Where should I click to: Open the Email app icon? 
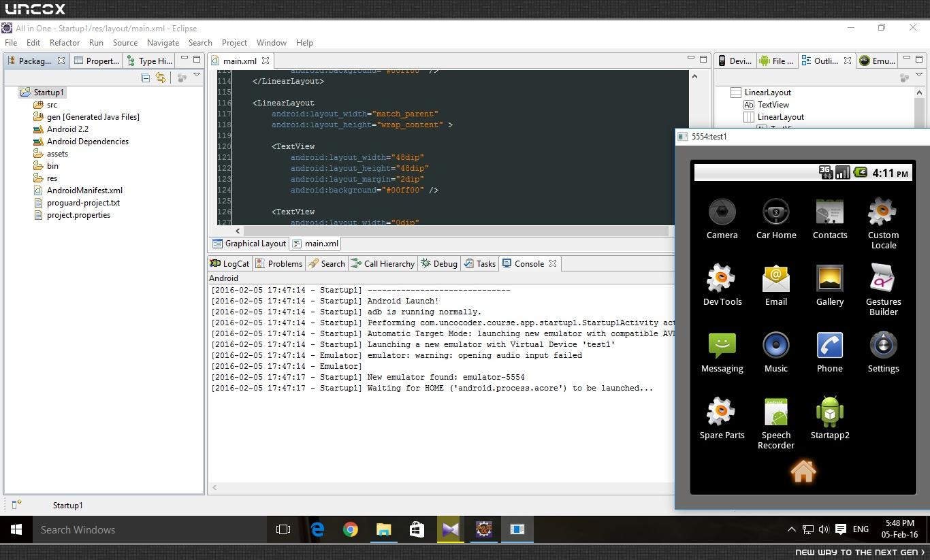(x=775, y=286)
